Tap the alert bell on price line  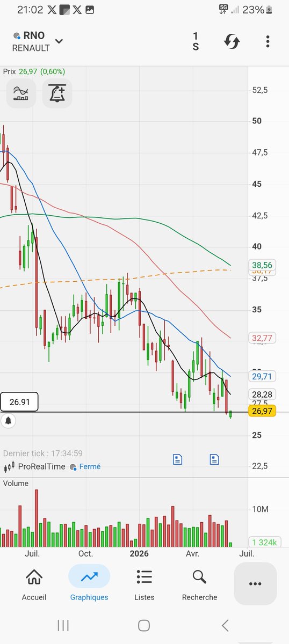click(x=8, y=421)
